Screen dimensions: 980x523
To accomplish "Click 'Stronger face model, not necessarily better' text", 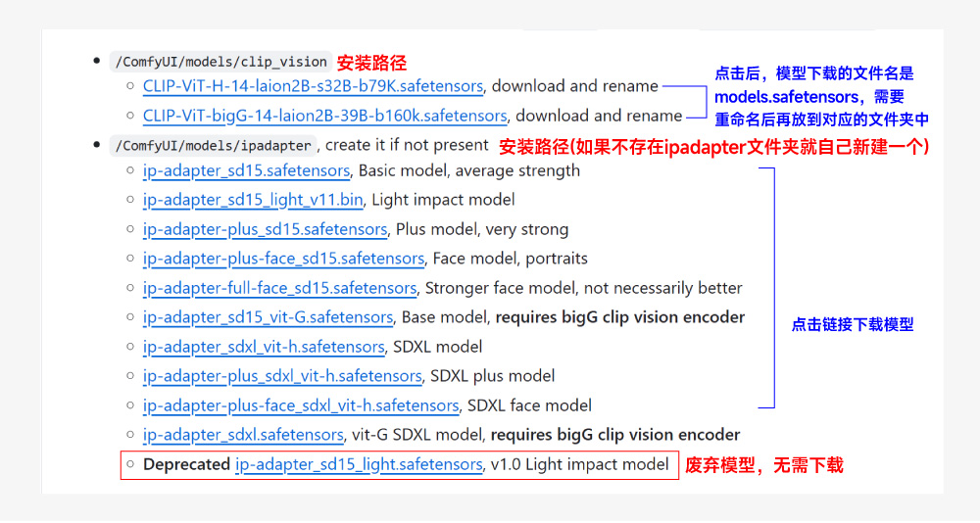I will (x=584, y=288).
